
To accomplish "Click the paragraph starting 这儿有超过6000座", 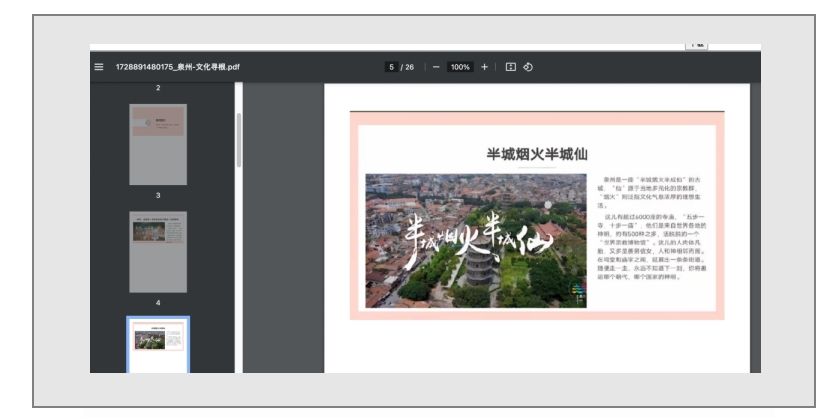I will (x=652, y=247).
